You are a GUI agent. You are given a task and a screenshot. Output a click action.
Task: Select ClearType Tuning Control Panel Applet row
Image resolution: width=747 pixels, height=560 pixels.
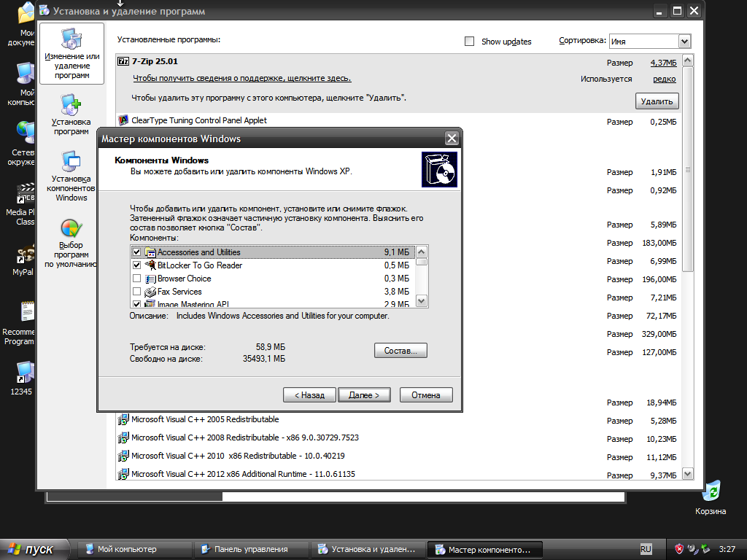tap(399, 121)
